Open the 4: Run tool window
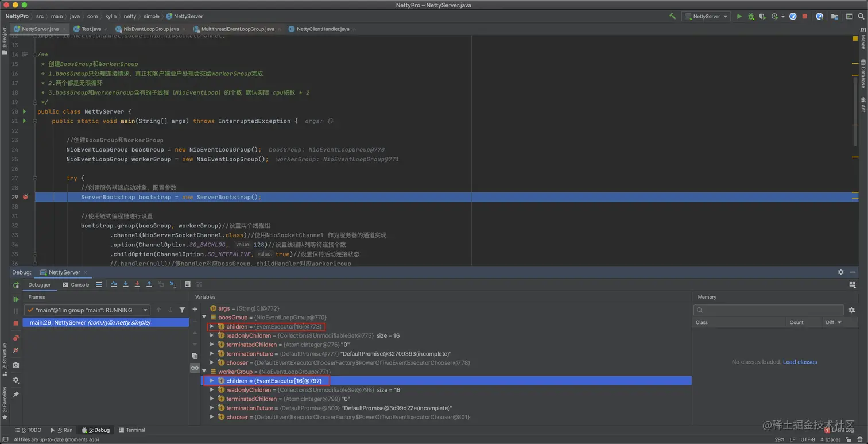868x444 pixels. 61,430
